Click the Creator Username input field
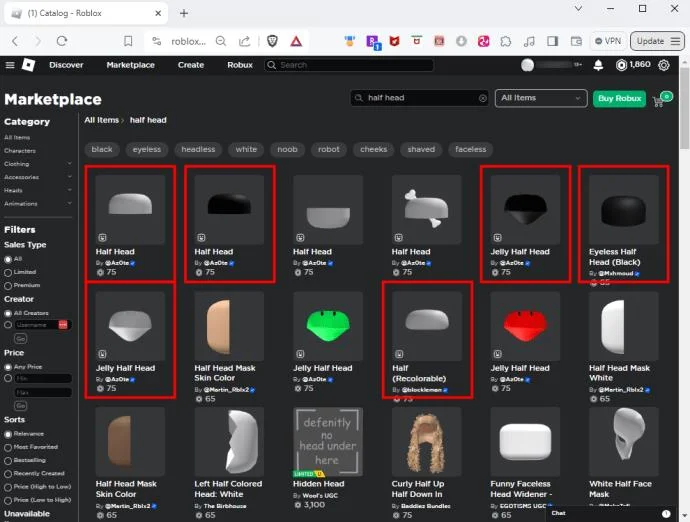The width and height of the screenshot is (690, 522). coord(43,325)
